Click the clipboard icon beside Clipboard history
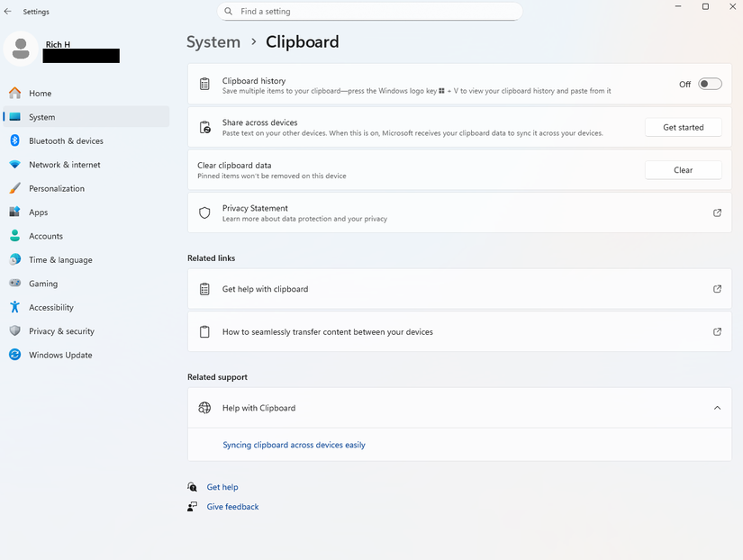Viewport: 743px width, 560px height. pos(204,83)
